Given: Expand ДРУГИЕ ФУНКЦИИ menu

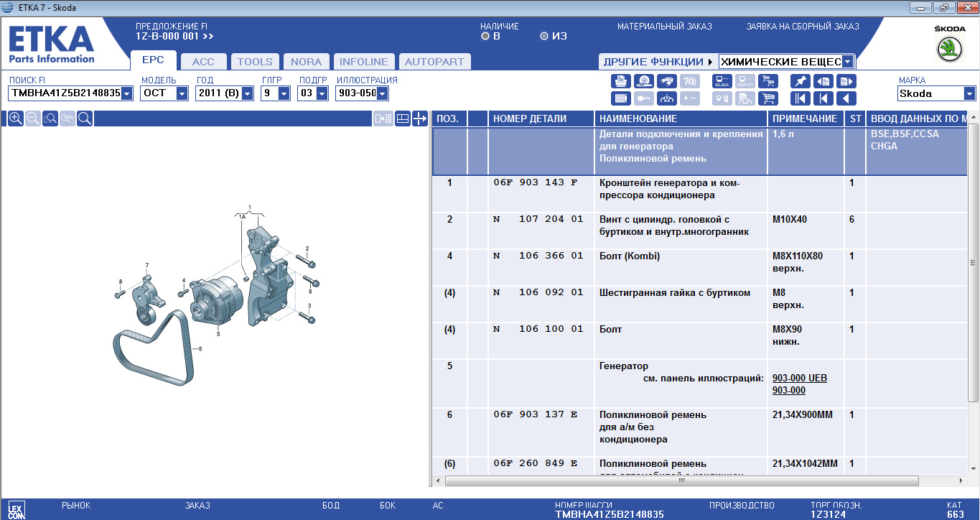Looking at the screenshot, I should pos(658,62).
